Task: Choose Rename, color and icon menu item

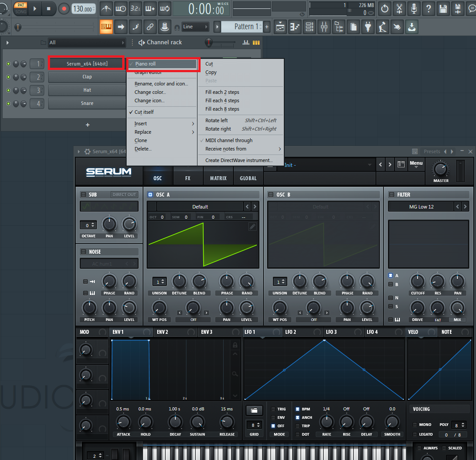Action: click(161, 84)
